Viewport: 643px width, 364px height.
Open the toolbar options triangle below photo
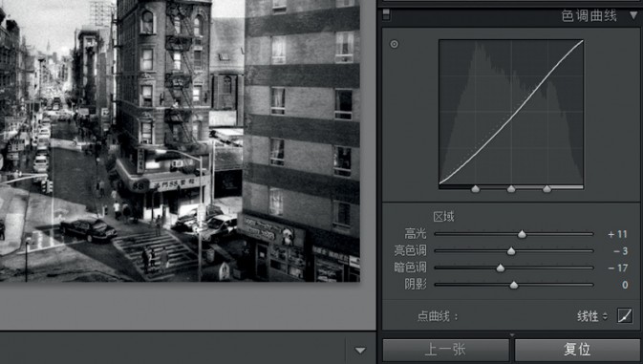point(360,351)
